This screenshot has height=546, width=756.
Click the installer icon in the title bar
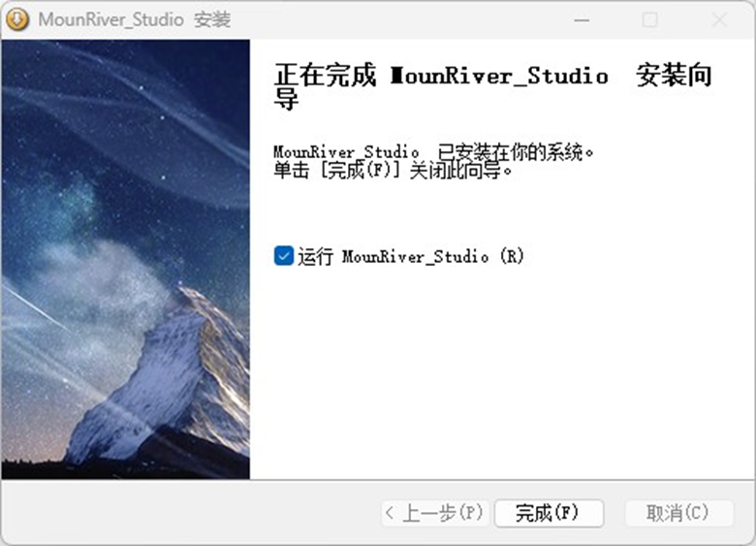tap(16, 19)
